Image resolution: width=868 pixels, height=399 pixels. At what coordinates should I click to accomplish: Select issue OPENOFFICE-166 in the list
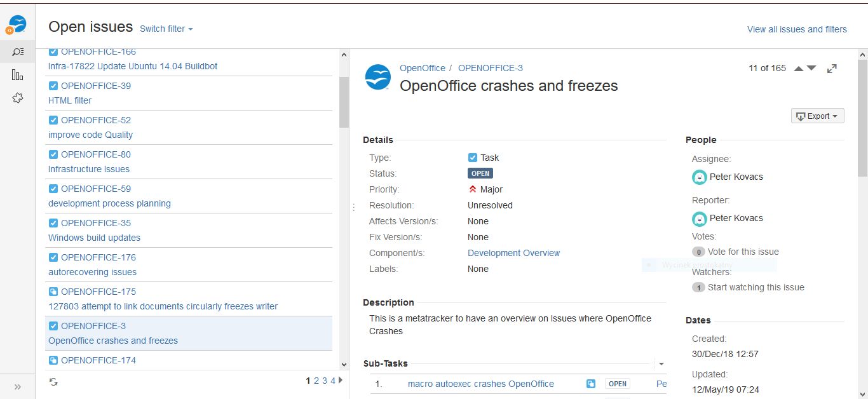click(x=98, y=51)
